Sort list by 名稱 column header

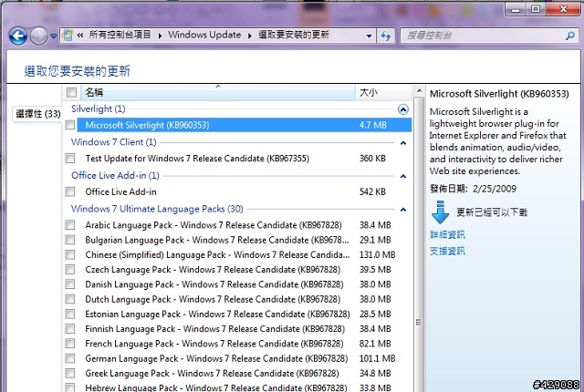click(218, 92)
